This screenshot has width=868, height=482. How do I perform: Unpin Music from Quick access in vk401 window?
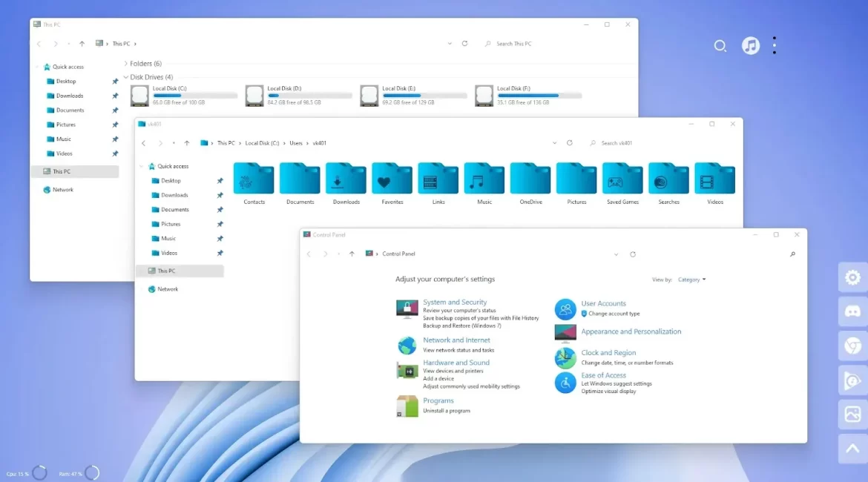pos(220,239)
